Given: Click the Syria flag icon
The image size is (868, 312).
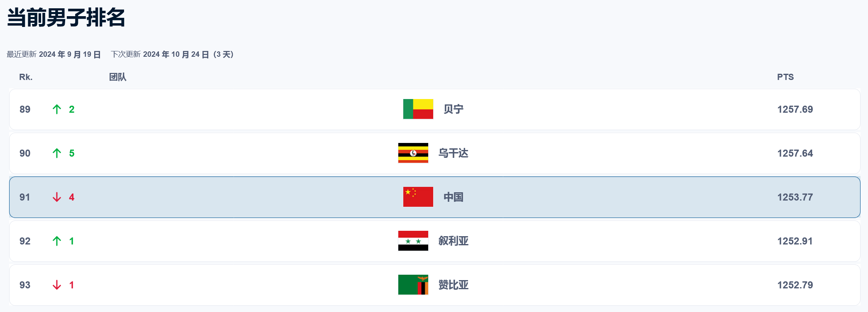Looking at the screenshot, I should 413,241.
